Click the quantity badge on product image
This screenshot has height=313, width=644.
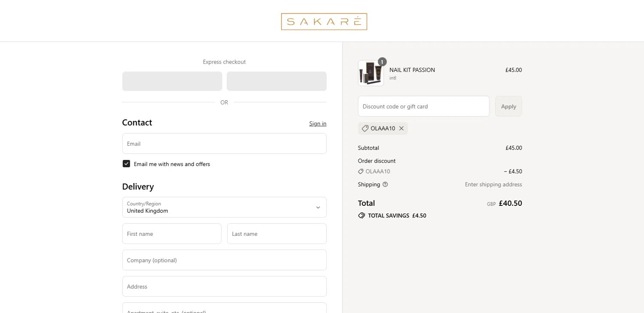pyautogui.click(x=382, y=62)
